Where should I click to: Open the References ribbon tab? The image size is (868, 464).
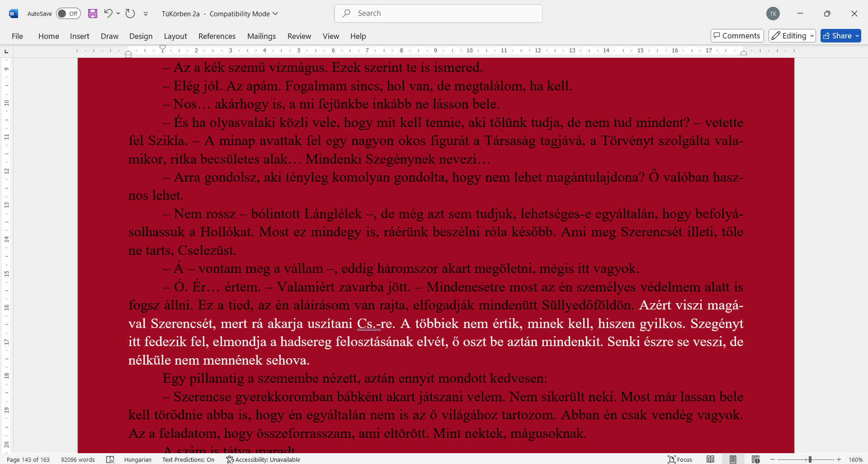tap(217, 36)
